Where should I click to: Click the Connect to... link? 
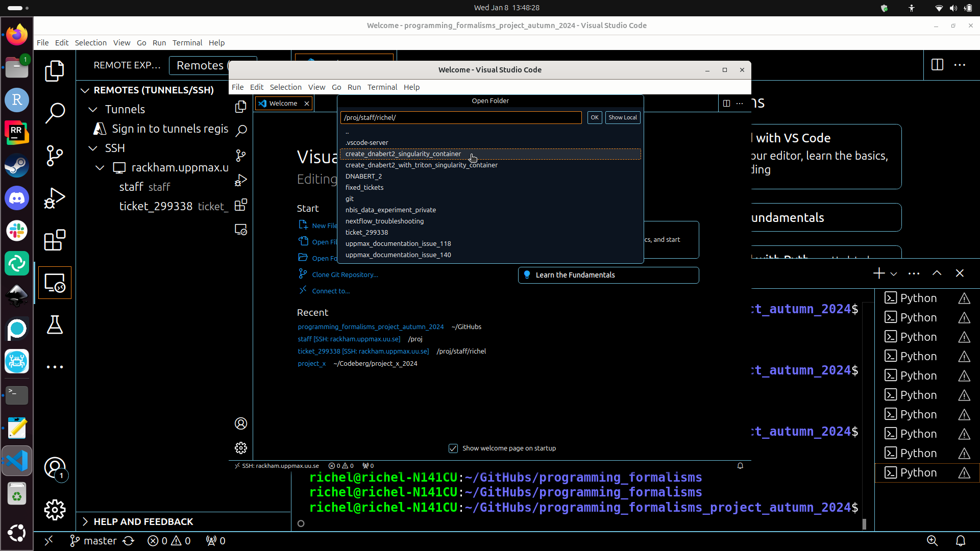(x=331, y=291)
